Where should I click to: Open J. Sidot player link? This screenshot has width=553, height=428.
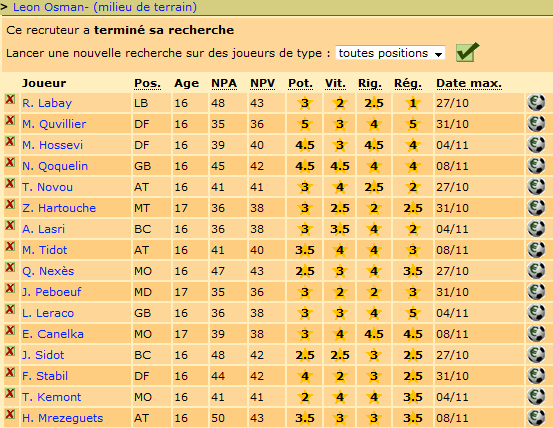(43, 355)
